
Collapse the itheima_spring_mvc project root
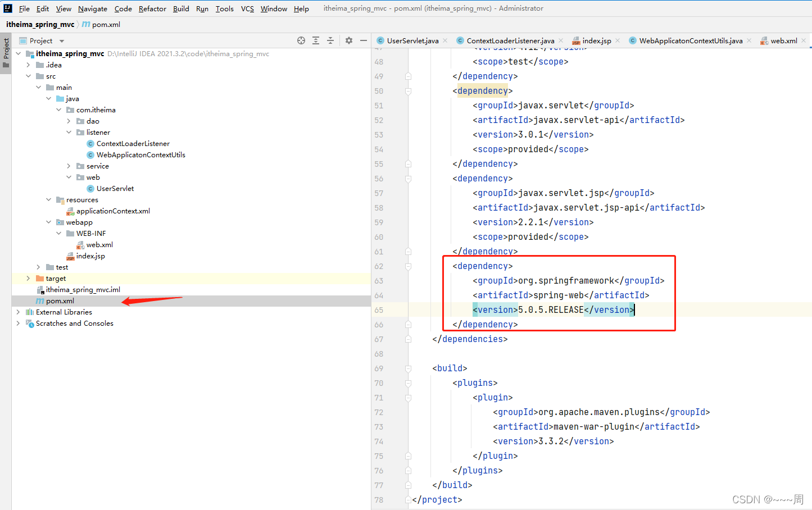click(x=18, y=53)
